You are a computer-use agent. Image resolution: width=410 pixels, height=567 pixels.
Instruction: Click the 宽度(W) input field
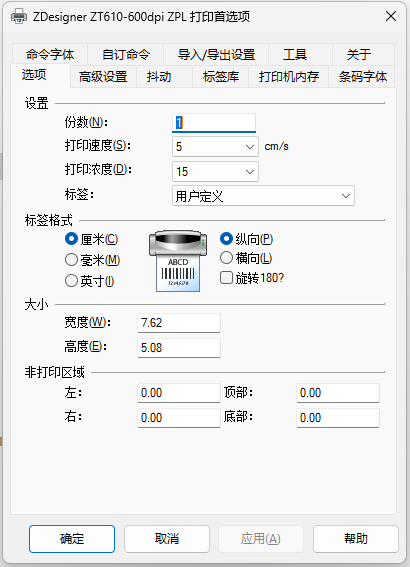tap(179, 323)
